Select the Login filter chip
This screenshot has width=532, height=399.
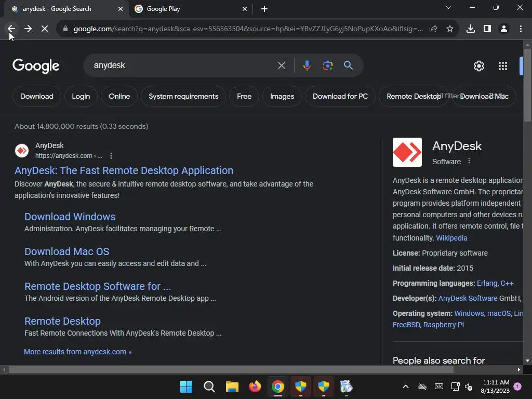point(81,96)
